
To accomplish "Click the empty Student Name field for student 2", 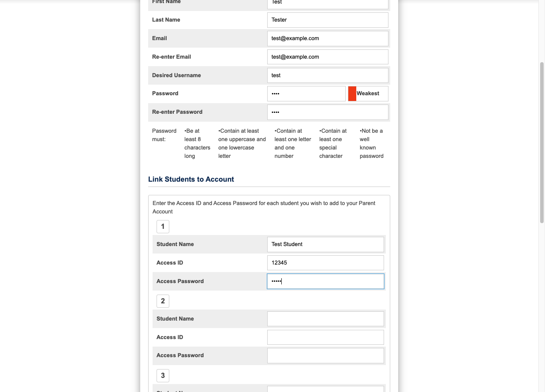I will point(325,319).
